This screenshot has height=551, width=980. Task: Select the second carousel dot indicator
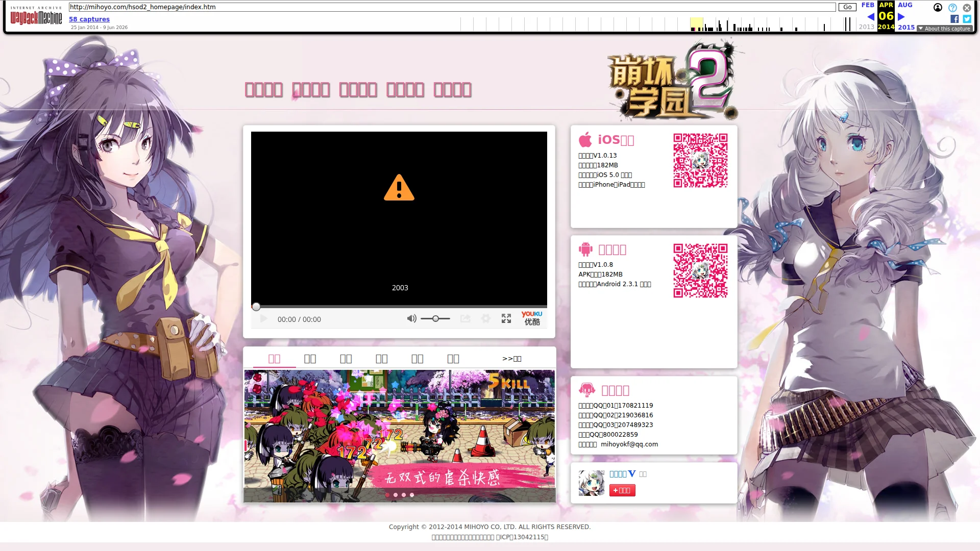click(396, 495)
